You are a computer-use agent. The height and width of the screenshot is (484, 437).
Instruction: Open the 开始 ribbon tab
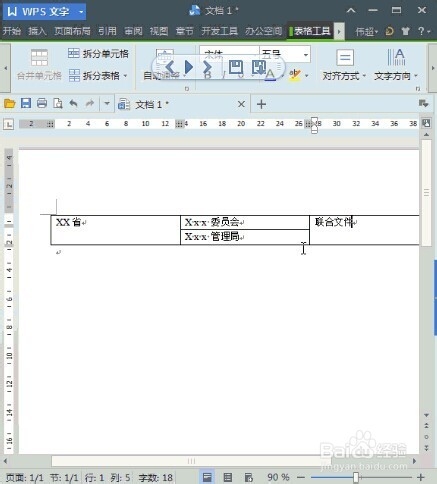tap(12, 31)
